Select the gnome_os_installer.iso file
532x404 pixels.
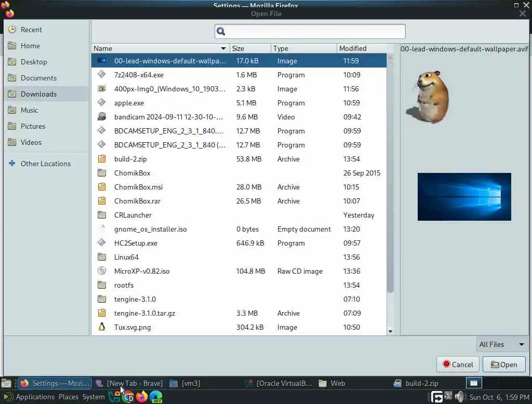pos(239,229)
